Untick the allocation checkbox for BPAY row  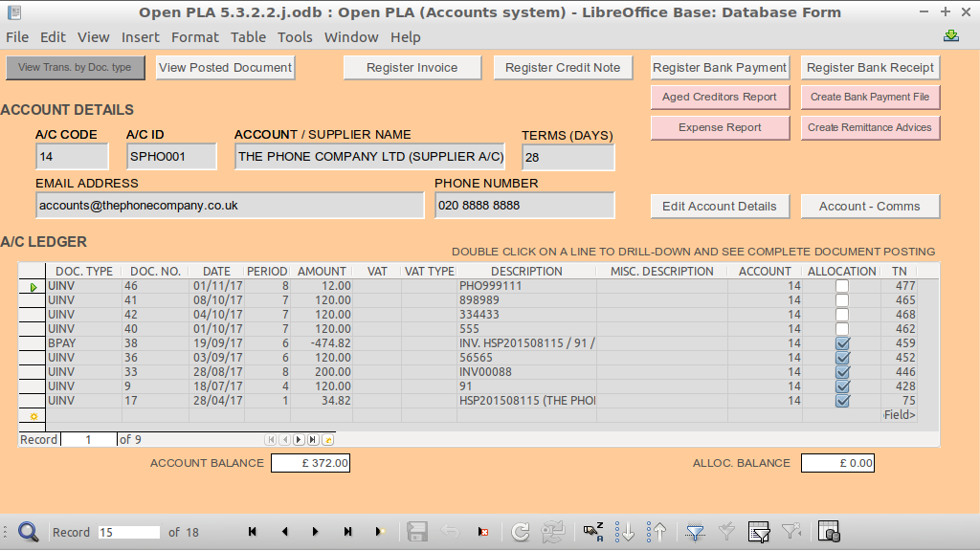click(x=842, y=343)
